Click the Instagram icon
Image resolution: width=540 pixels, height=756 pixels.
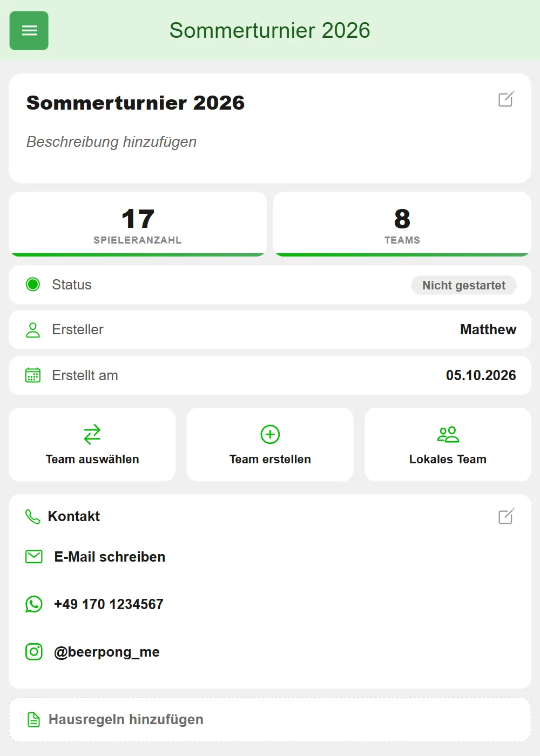[x=34, y=652]
